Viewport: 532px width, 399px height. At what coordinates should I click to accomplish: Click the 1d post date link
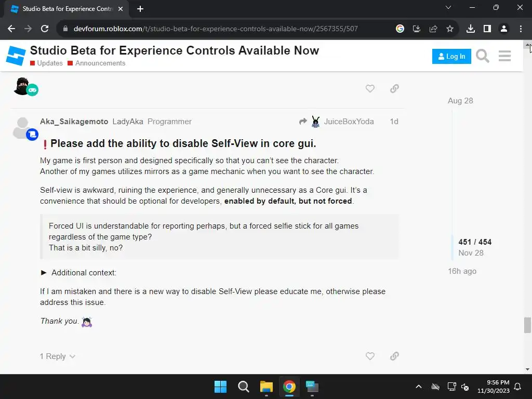394,122
